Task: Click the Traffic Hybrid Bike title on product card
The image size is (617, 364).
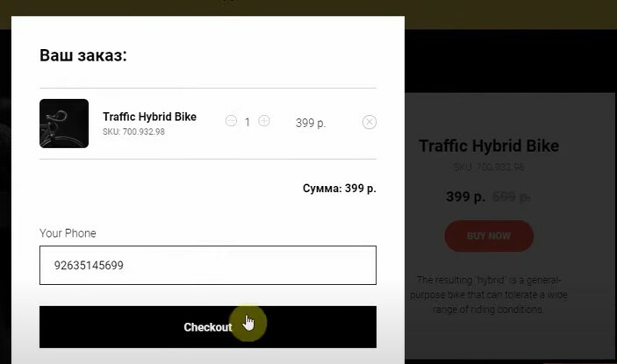Action: [489, 146]
